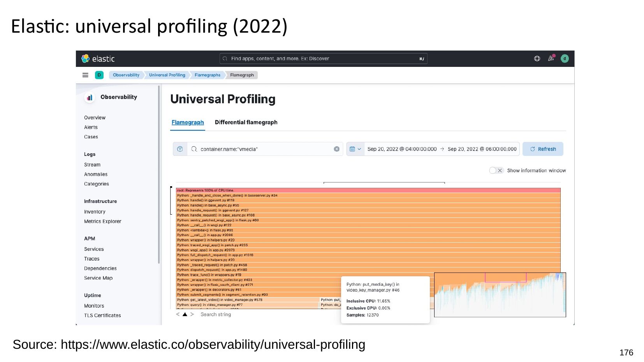
Task: Click the Observability sidebar logo icon
Action: point(90,97)
